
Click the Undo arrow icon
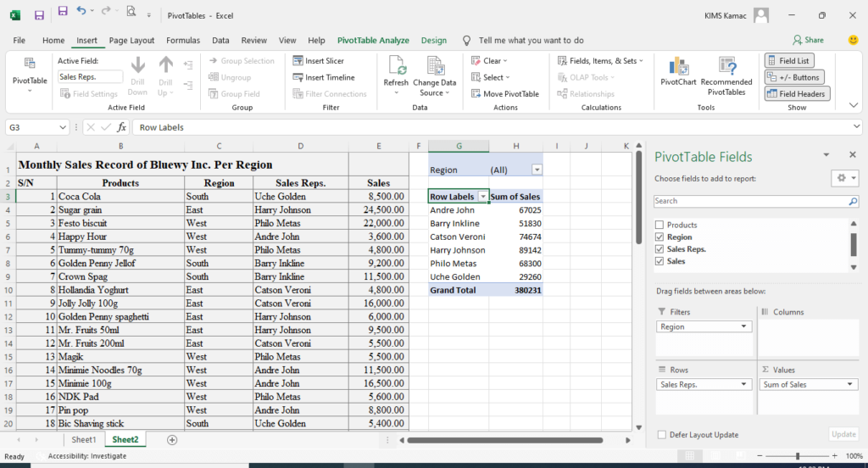pyautogui.click(x=81, y=11)
